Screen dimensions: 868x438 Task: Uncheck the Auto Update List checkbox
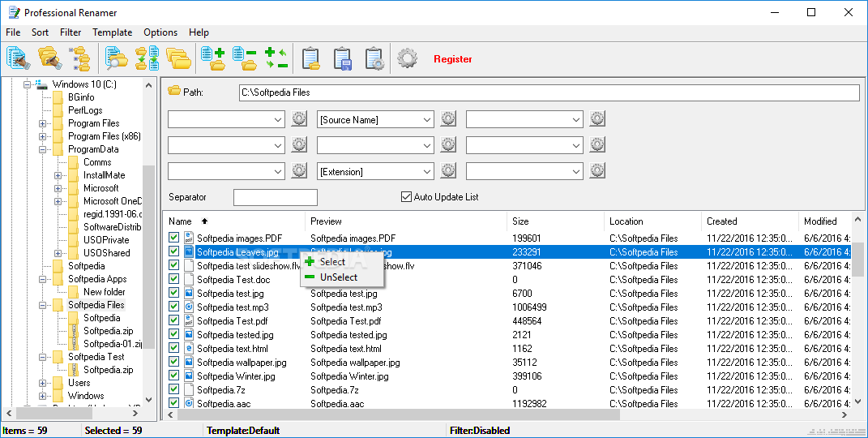tap(406, 196)
